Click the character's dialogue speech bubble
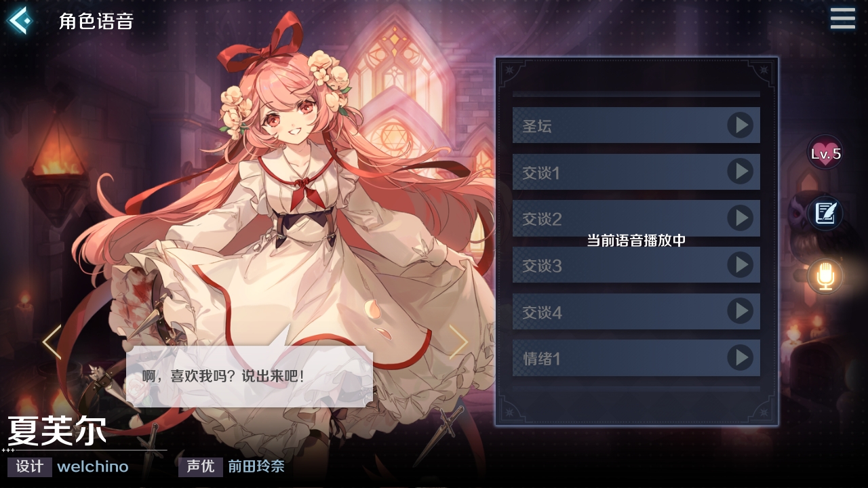 click(x=250, y=376)
